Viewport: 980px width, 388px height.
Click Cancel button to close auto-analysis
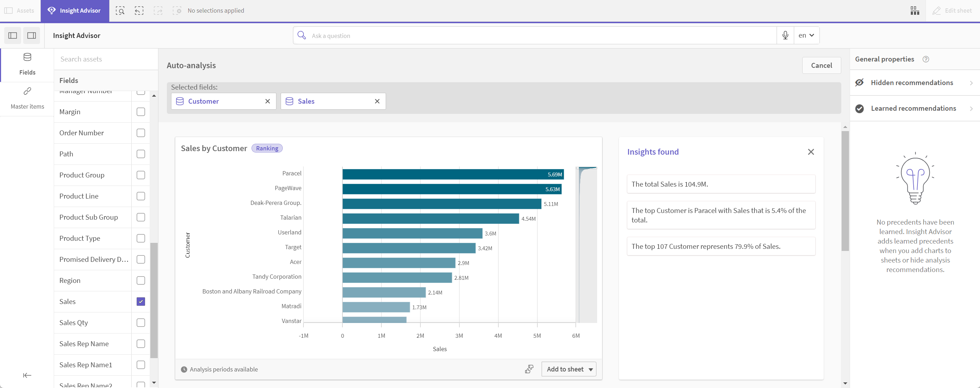point(821,65)
